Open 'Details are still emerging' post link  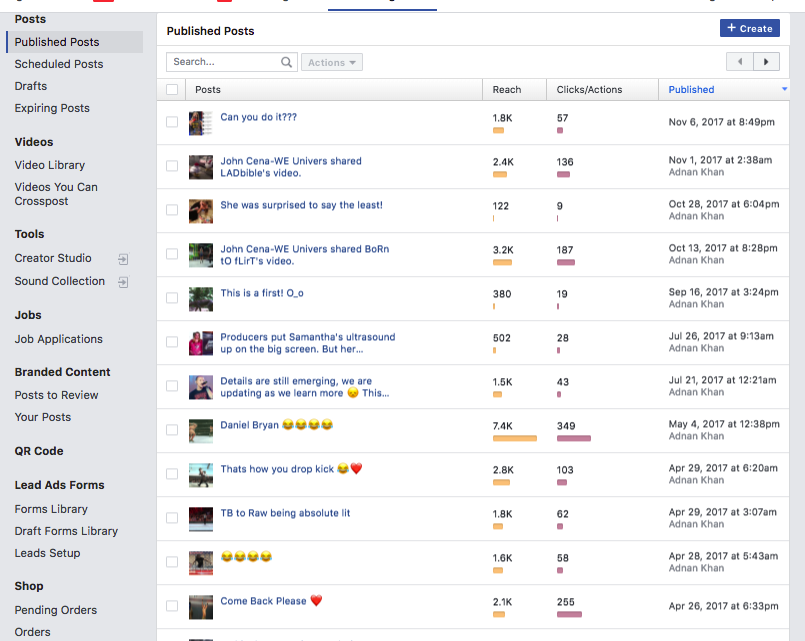pyautogui.click(x=305, y=387)
